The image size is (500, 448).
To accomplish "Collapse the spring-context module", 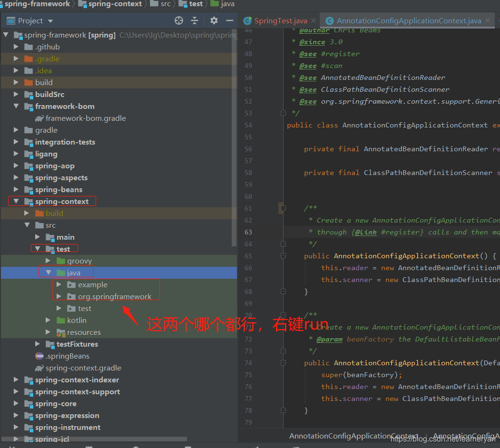I will (x=16, y=201).
